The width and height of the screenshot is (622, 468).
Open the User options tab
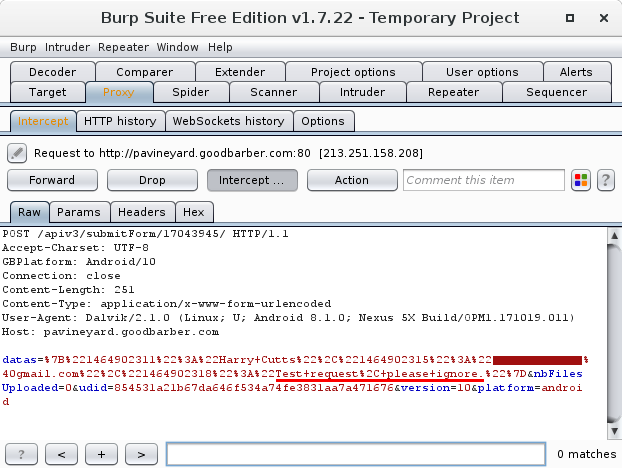[x=482, y=72]
